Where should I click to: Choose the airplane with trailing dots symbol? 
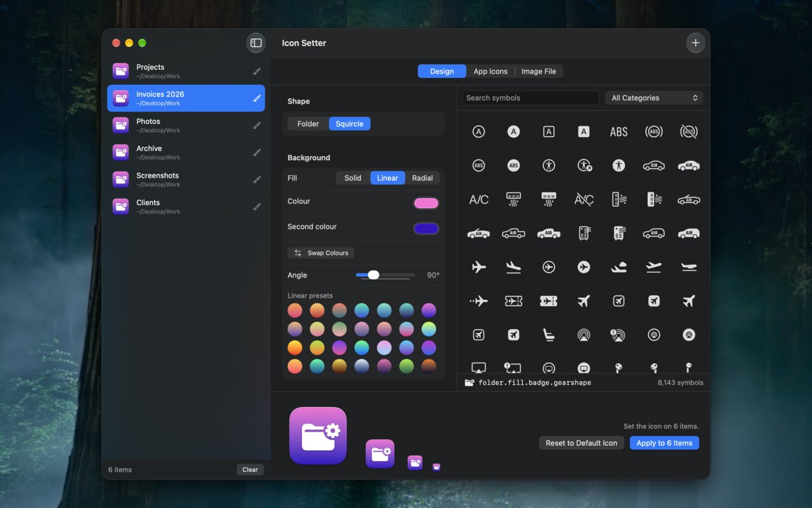[x=479, y=301]
